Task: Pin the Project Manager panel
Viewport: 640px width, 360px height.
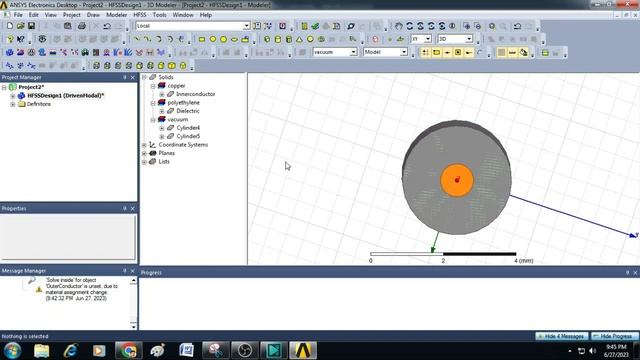Action: coord(124,77)
